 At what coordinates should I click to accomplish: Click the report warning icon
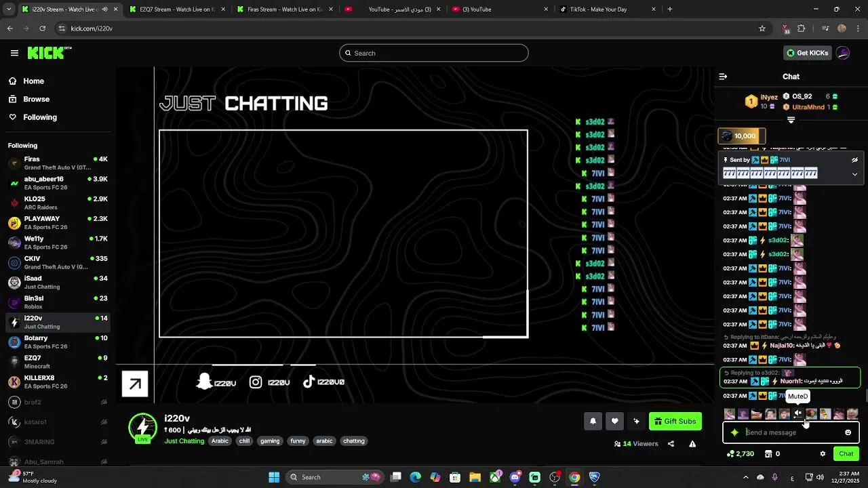[692, 444]
